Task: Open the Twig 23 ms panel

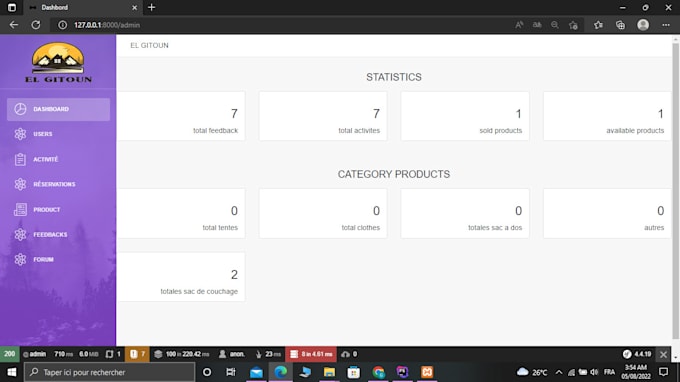Action: pyautogui.click(x=268, y=354)
